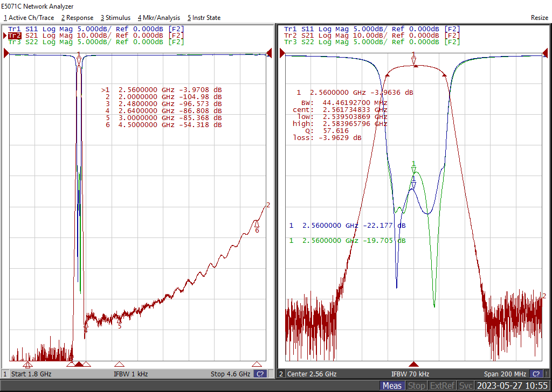
Task: Toggle the Svc status indicator
Action: (x=466, y=386)
